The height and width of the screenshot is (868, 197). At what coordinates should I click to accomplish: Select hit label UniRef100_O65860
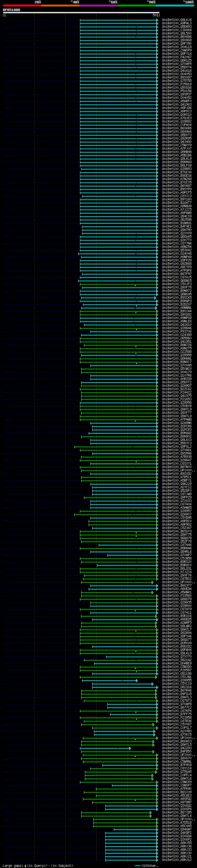[x=177, y=338]
